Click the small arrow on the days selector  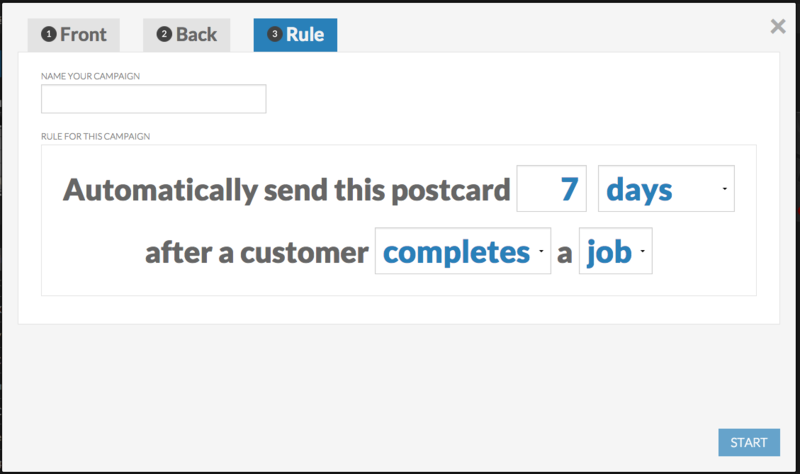pyautogui.click(x=724, y=190)
